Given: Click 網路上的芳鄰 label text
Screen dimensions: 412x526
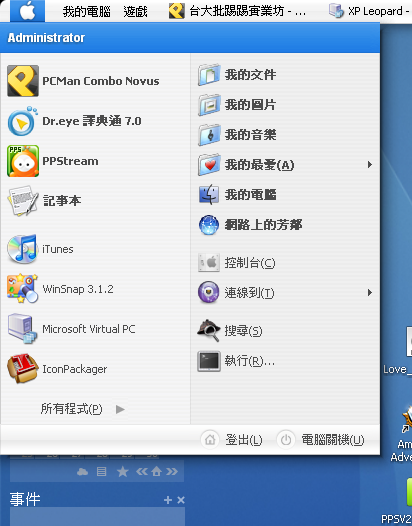Looking at the screenshot, I should (x=263, y=225).
